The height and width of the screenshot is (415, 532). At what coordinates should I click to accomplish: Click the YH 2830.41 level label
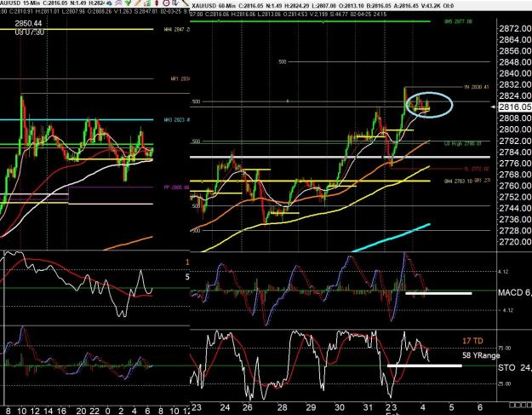[x=477, y=87]
